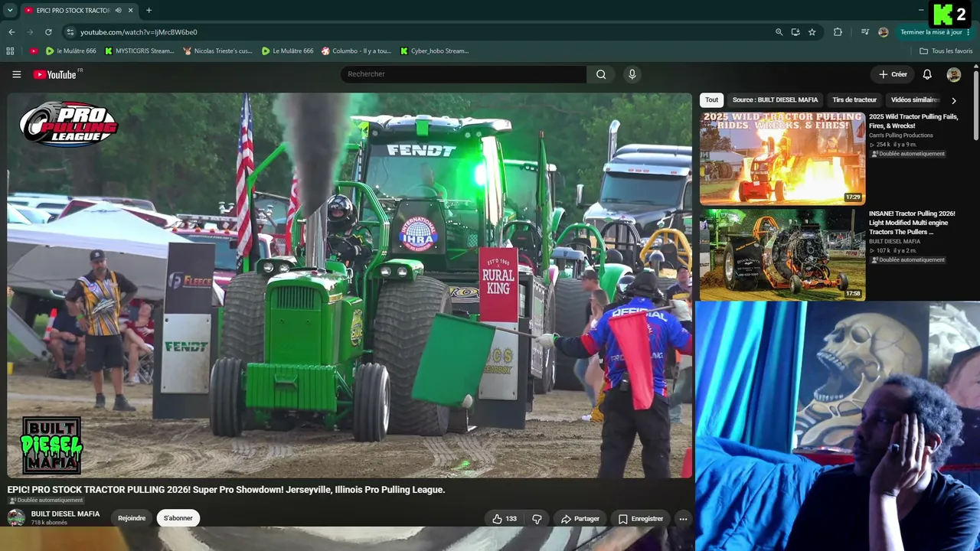Viewport: 980px width, 551px height.
Task: Dislike the video with thumbs-down
Action: point(537,519)
